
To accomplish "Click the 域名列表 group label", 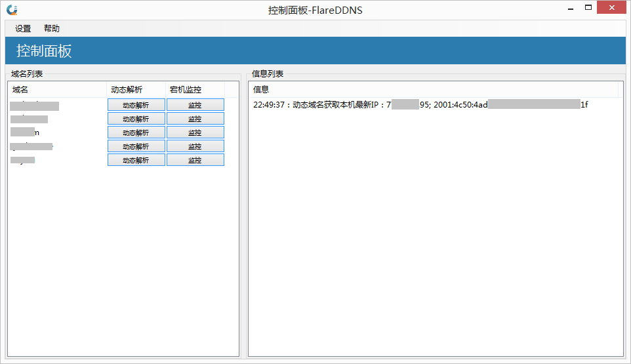I will tap(27, 74).
